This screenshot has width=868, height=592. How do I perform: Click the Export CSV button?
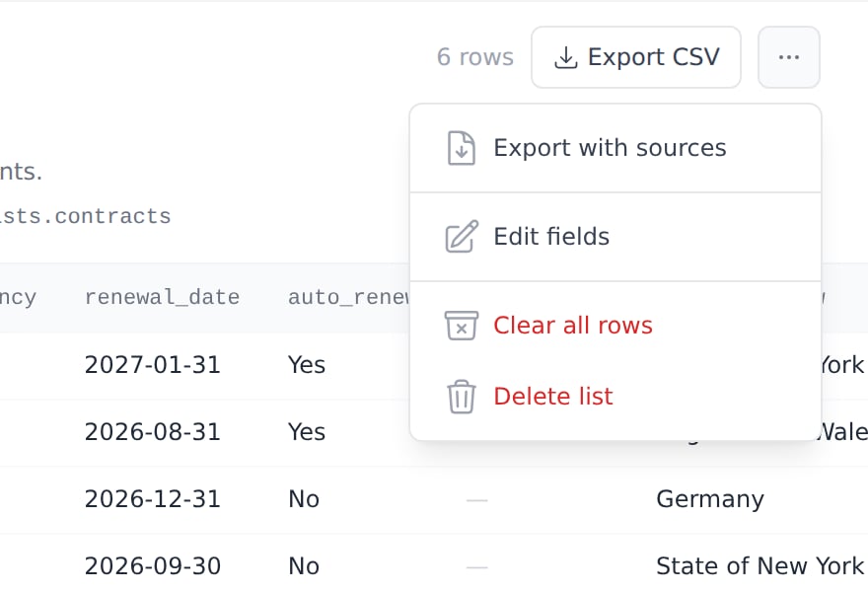(x=636, y=57)
